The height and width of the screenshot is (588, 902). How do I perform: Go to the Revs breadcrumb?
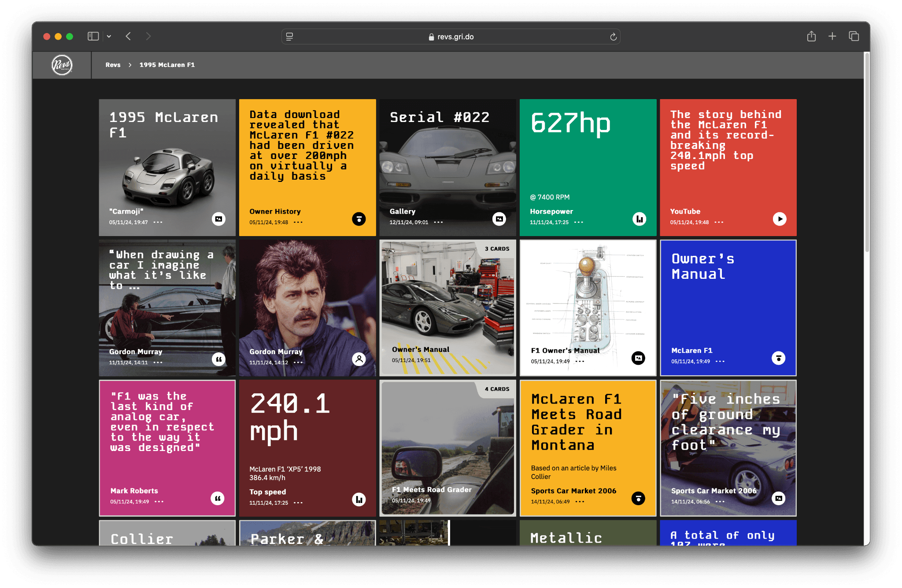coord(113,65)
